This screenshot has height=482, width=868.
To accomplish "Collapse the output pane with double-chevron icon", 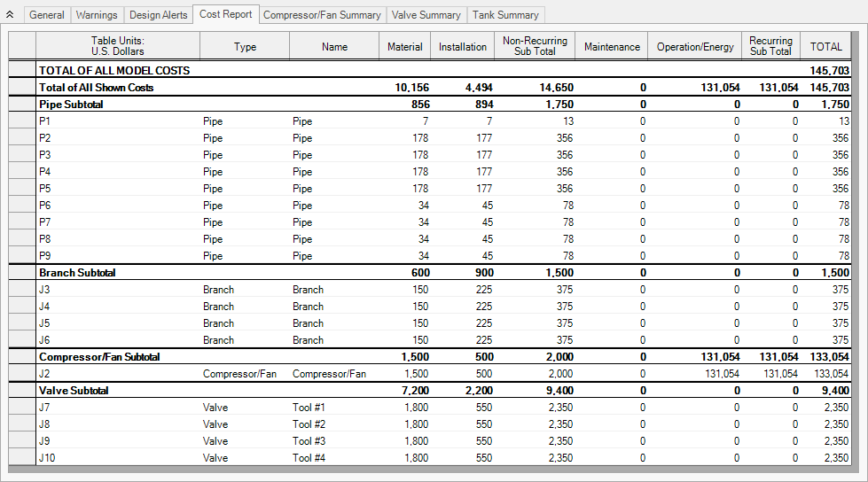I will click(x=10, y=15).
